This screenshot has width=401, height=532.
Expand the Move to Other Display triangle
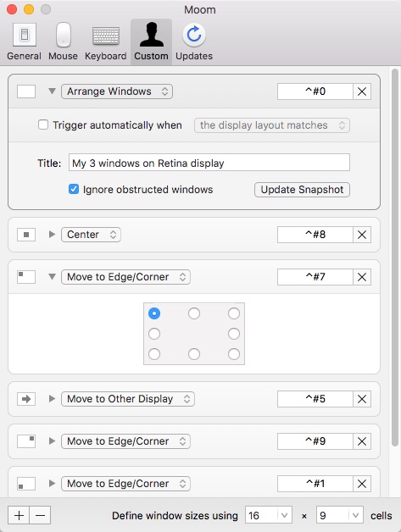point(52,399)
